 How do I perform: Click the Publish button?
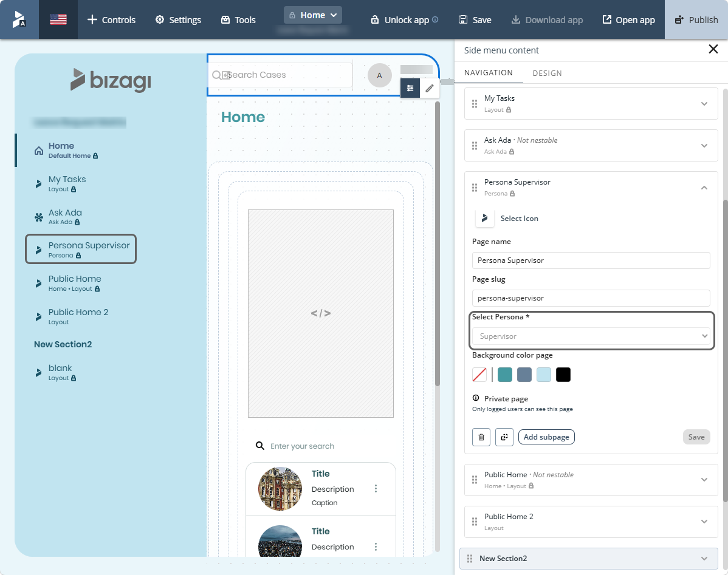pos(696,19)
